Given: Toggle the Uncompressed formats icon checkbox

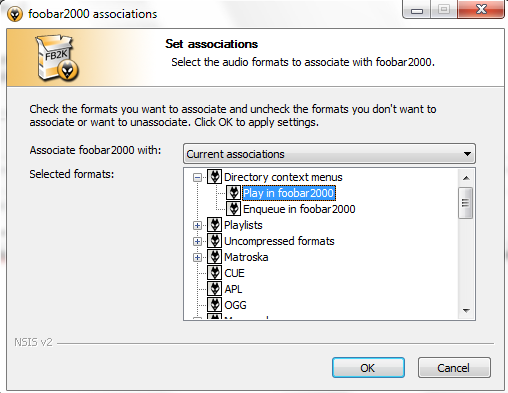Looking at the screenshot, I should [214, 241].
